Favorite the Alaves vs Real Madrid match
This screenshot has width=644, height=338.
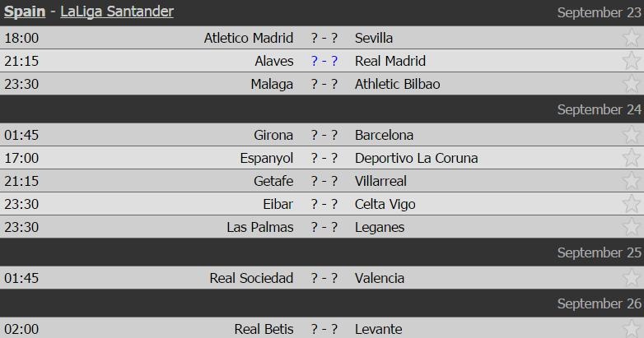point(631,61)
